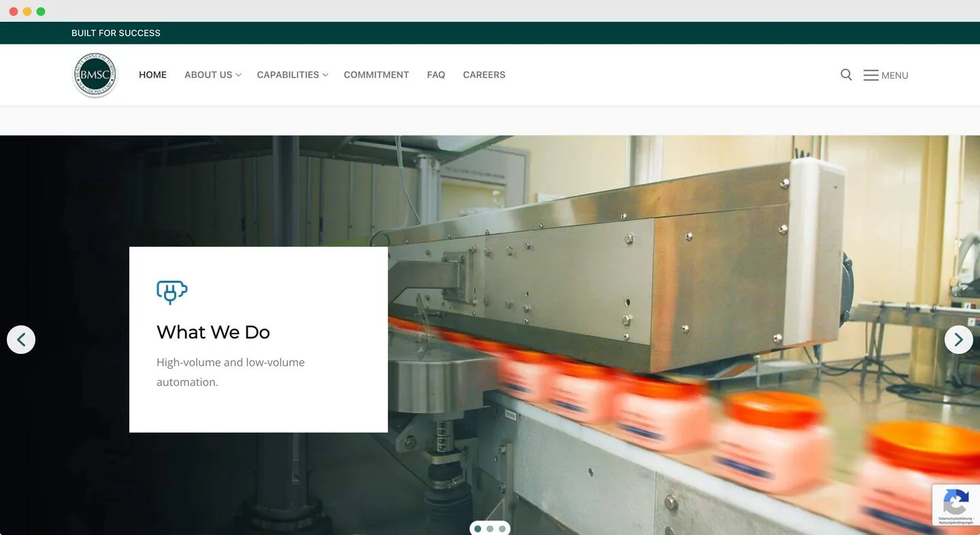Expand the CAPABILITIES dropdown menu
This screenshot has width=980, height=535.
[x=292, y=75]
